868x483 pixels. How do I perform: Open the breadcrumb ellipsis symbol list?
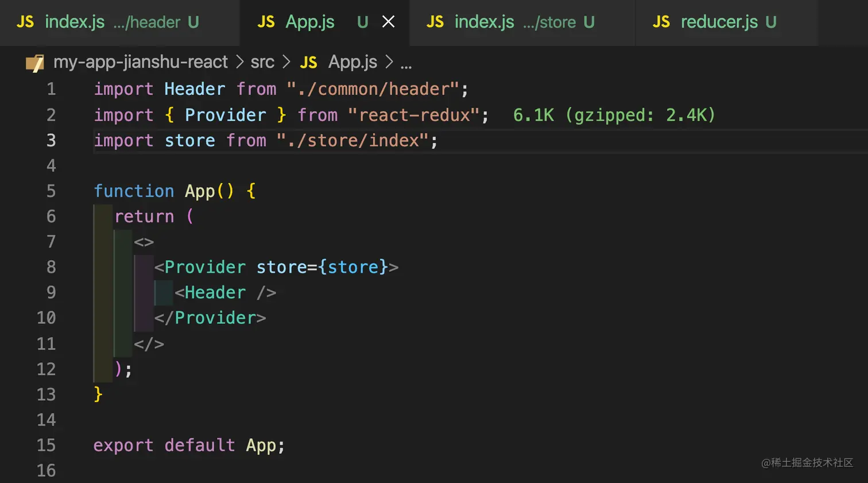(x=406, y=63)
